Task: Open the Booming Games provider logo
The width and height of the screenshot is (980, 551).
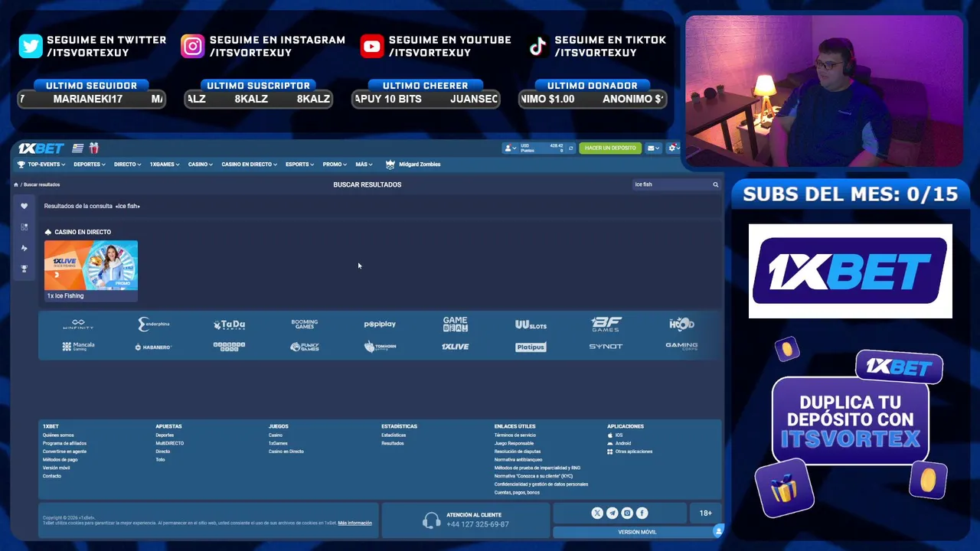Action: (304, 324)
